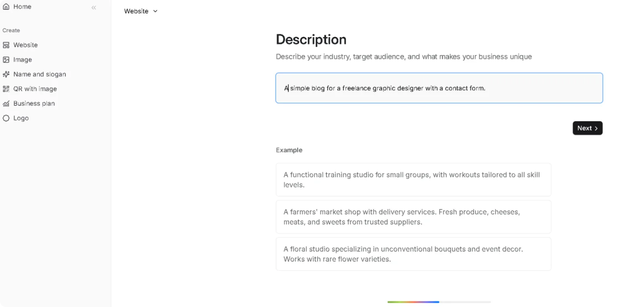
Task: Pick the floral studio example card
Action: click(x=413, y=254)
